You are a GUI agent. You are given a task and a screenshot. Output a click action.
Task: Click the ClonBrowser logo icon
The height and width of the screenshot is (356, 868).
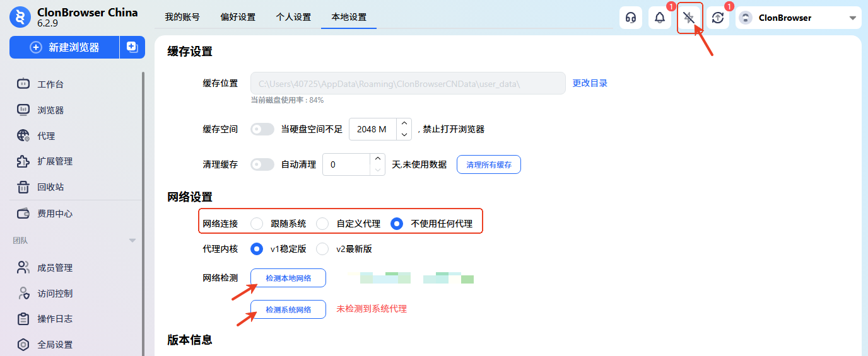coord(20,18)
